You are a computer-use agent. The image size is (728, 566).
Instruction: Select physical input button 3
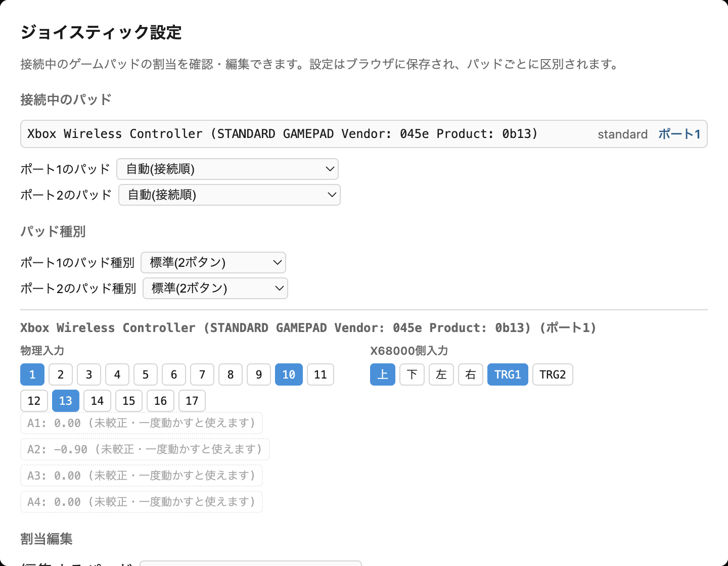pos(89,374)
